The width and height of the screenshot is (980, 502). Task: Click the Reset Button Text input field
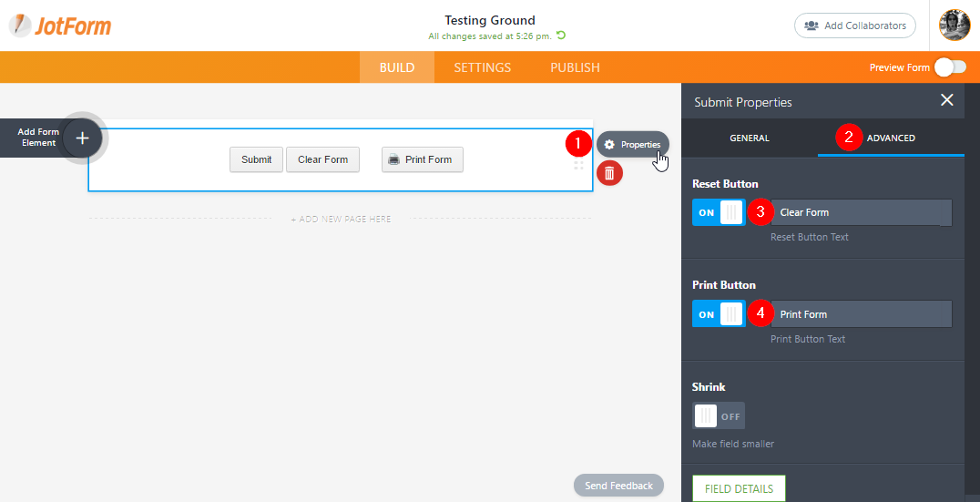pos(861,212)
